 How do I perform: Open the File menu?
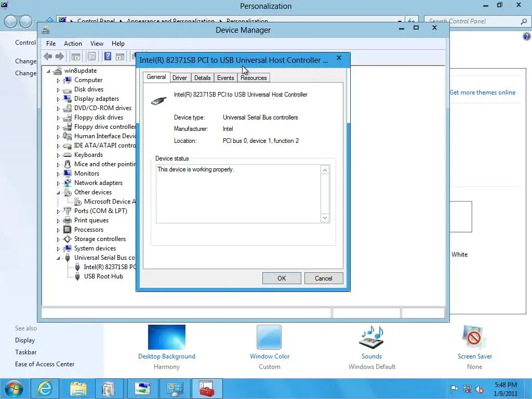51,44
